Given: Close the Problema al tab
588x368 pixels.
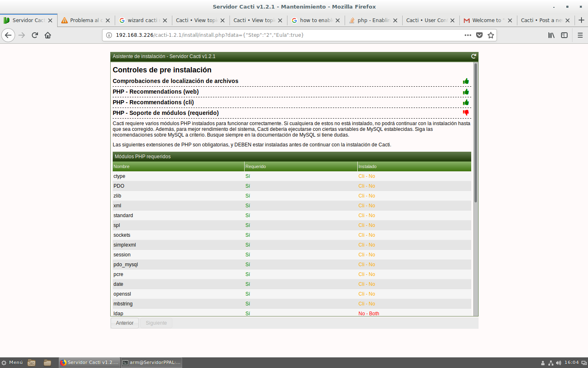Looking at the screenshot, I should [108, 20].
